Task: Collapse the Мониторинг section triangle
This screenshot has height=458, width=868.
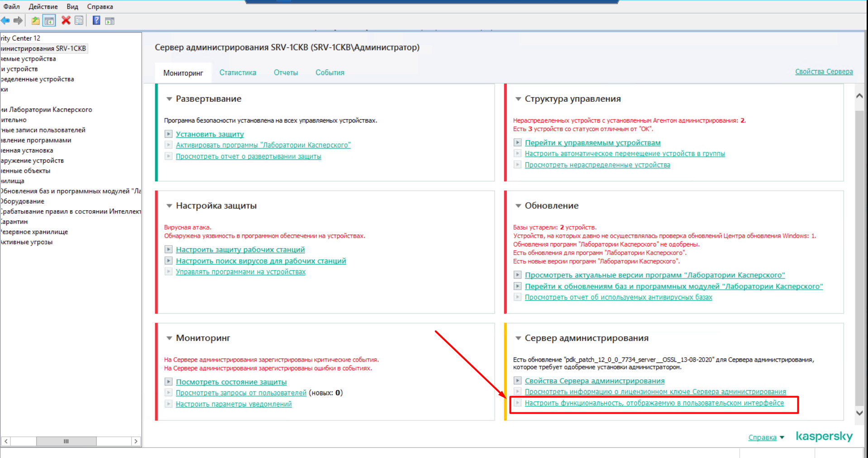Action: coord(169,338)
